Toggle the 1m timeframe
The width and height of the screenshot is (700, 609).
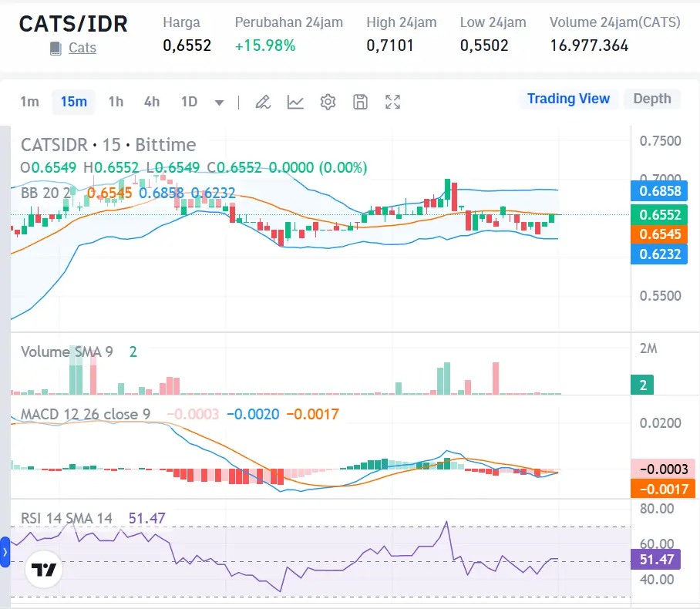click(30, 101)
